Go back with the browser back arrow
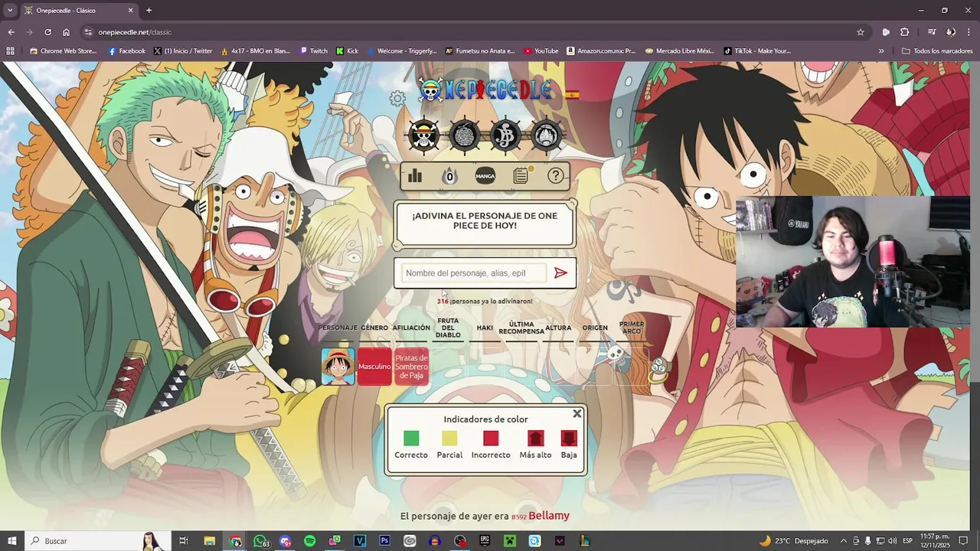This screenshot has width=980, height=551. [11, 32]
